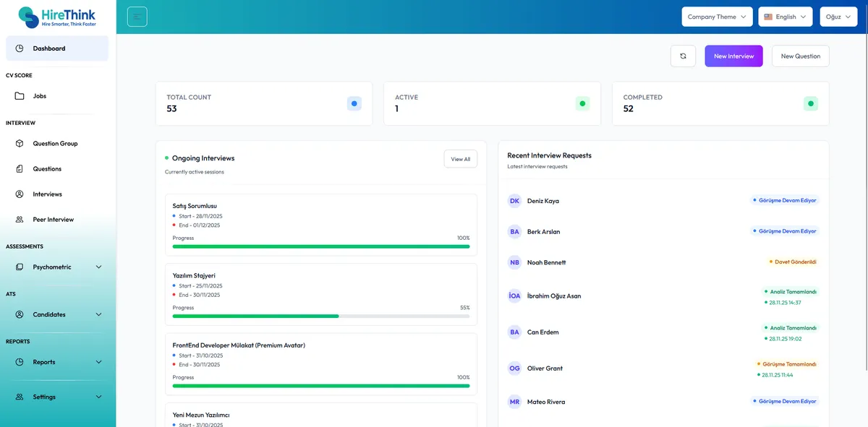This screenshot has height=427, width=868.
Task: Click the Peer Interview people icon
Action: pos(20,219)
